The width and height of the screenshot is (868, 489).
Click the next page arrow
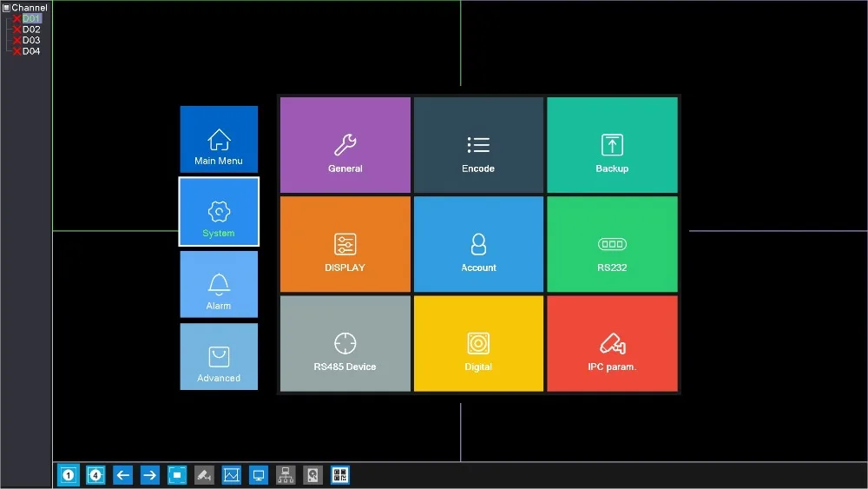(x=149, y=475)
